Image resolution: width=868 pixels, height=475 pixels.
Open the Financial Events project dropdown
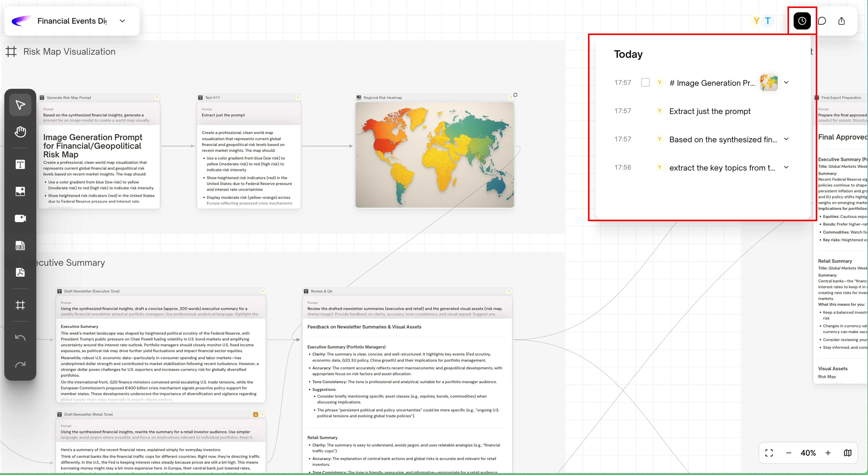(122, 21)
